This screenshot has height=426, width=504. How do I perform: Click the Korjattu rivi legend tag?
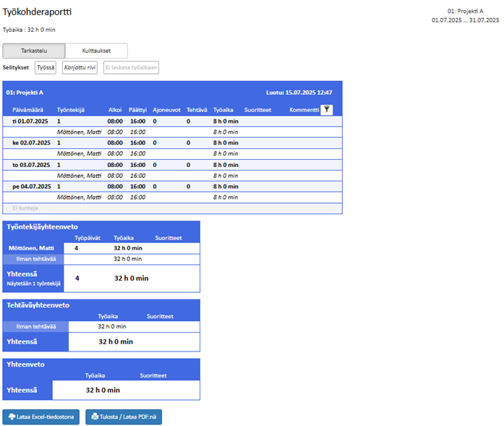(80, 67)
